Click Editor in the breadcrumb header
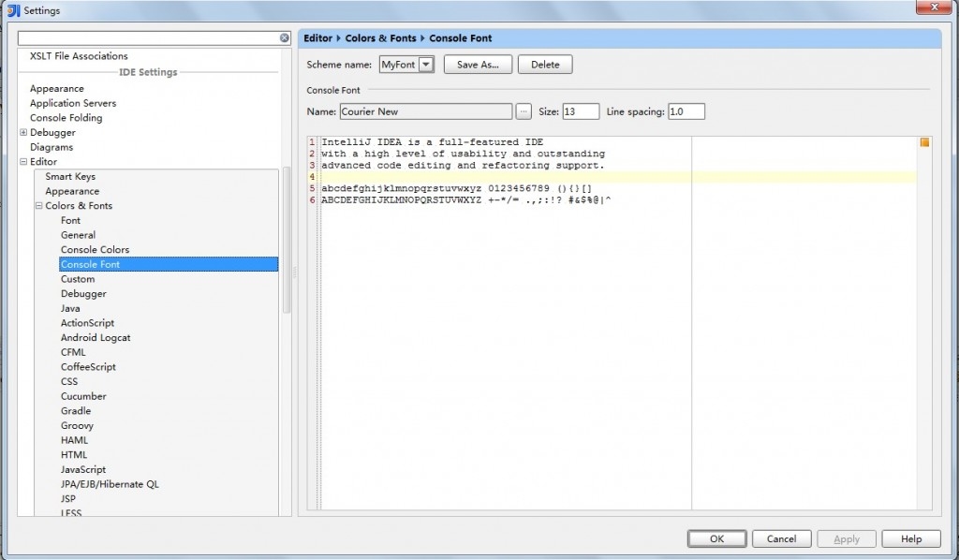959x560 pixels. point(318,37)
